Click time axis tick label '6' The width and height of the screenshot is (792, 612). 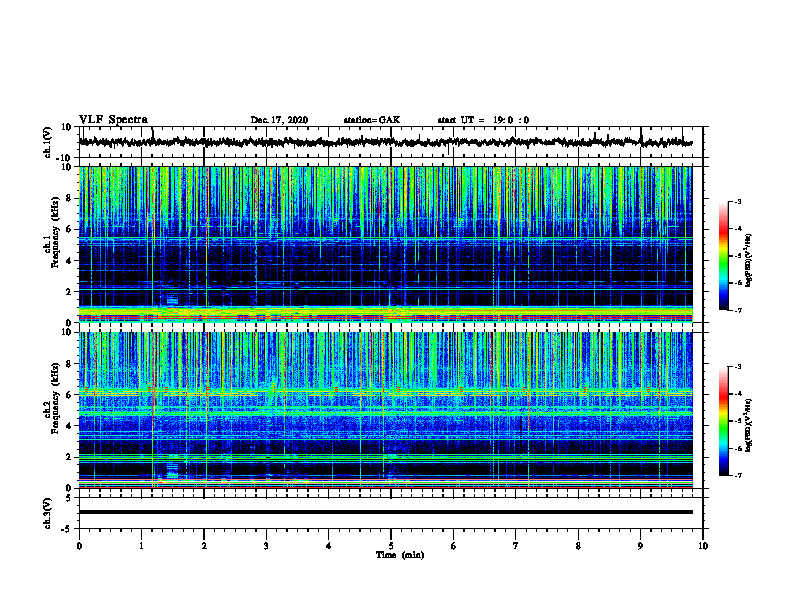(x=454, y=546)
